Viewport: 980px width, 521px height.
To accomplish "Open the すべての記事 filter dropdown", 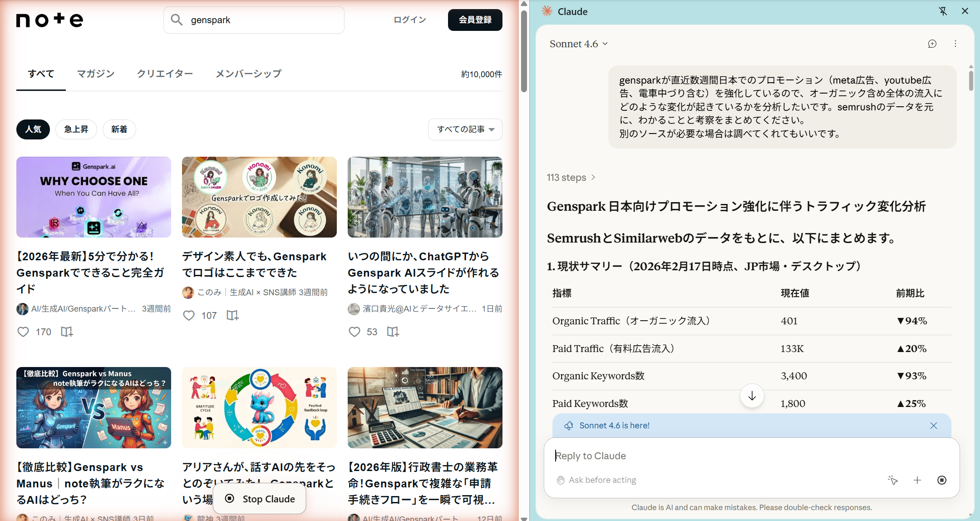I will pos(465,129).
